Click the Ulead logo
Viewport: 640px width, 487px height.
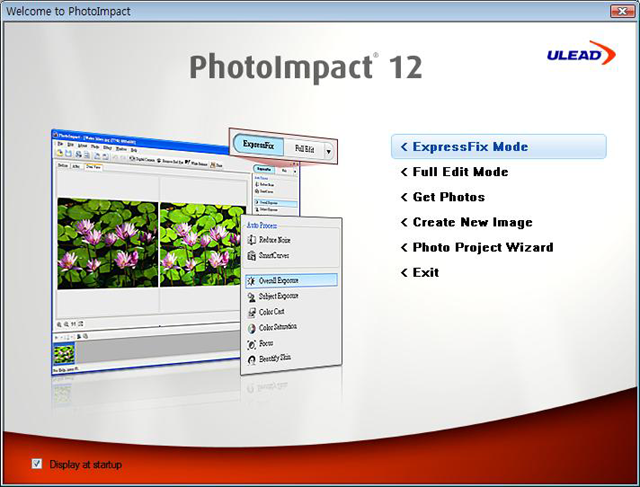(x=581, y=53)
